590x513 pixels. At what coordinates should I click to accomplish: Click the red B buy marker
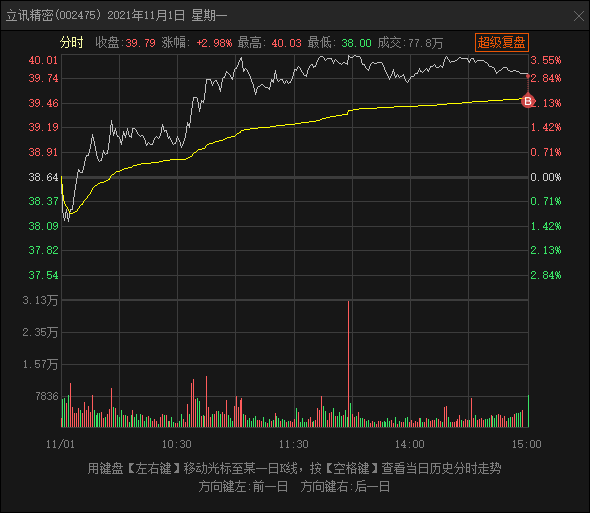(528, 101)
